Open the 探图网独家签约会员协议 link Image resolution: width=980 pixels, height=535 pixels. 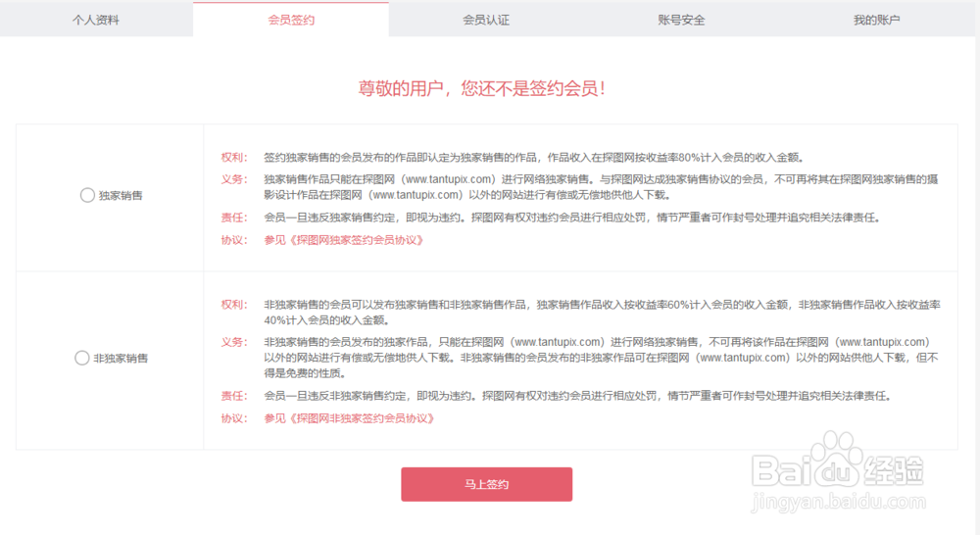[344, 240]
